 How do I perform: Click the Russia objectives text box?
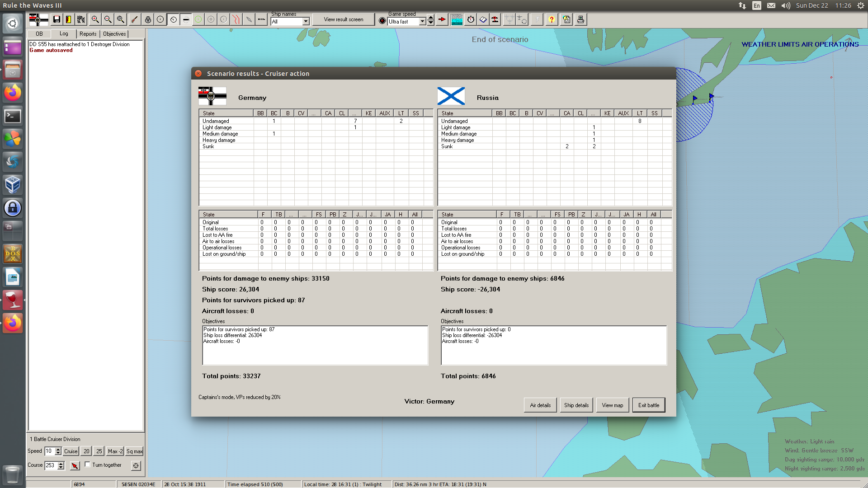click(x=554, y=345)
